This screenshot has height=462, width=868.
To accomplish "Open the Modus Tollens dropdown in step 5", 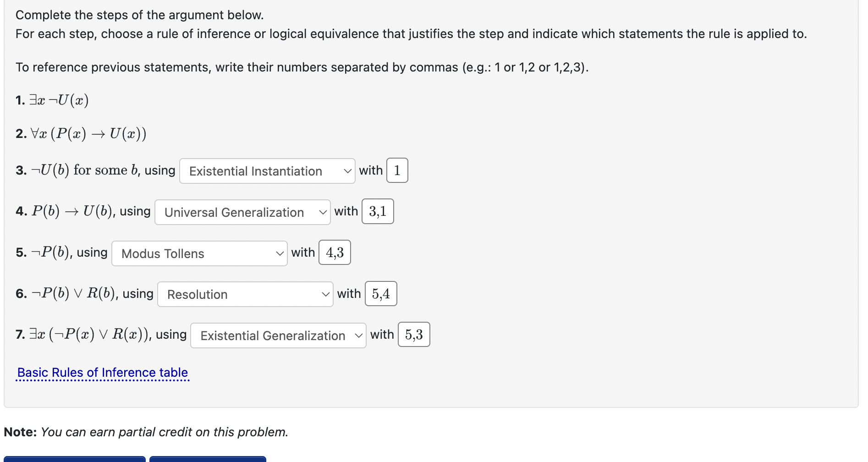I will click(x=199, y=253).
